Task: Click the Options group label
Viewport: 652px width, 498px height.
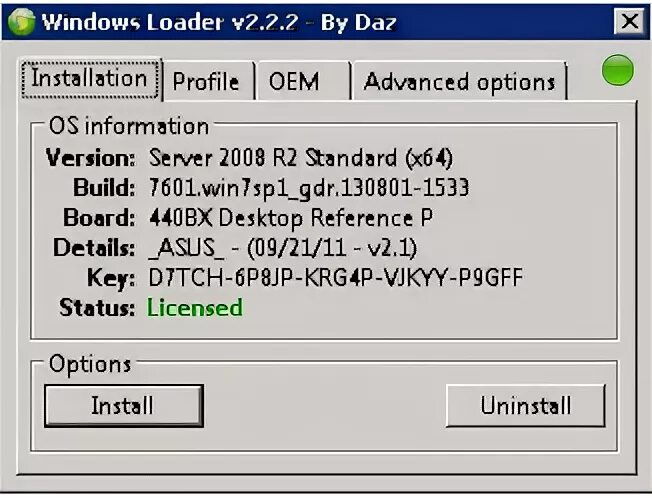Action: coord(90,364)
